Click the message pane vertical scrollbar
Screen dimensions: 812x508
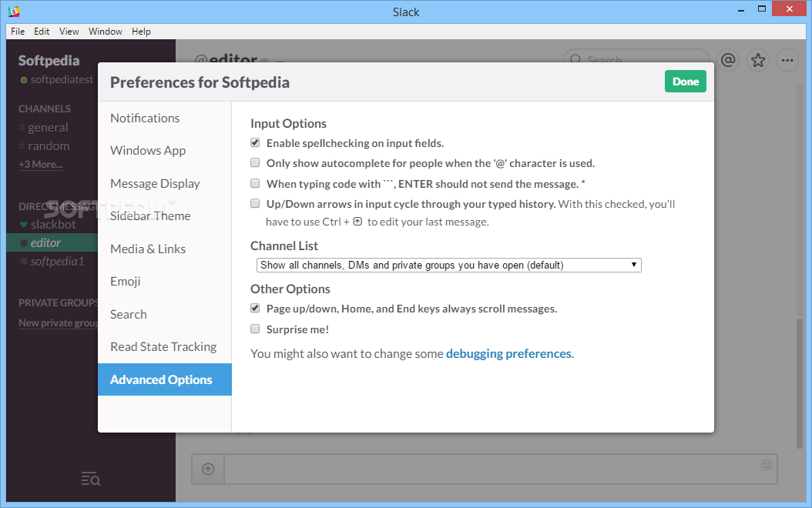pyautogui.click(x=800, y=383)
